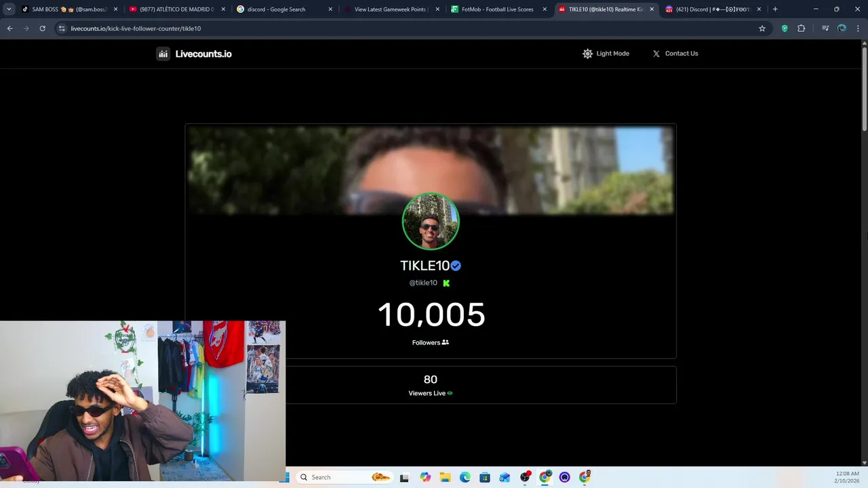Open the Livecounts.io home link text

pyautogui.click(x=203, y=54)
